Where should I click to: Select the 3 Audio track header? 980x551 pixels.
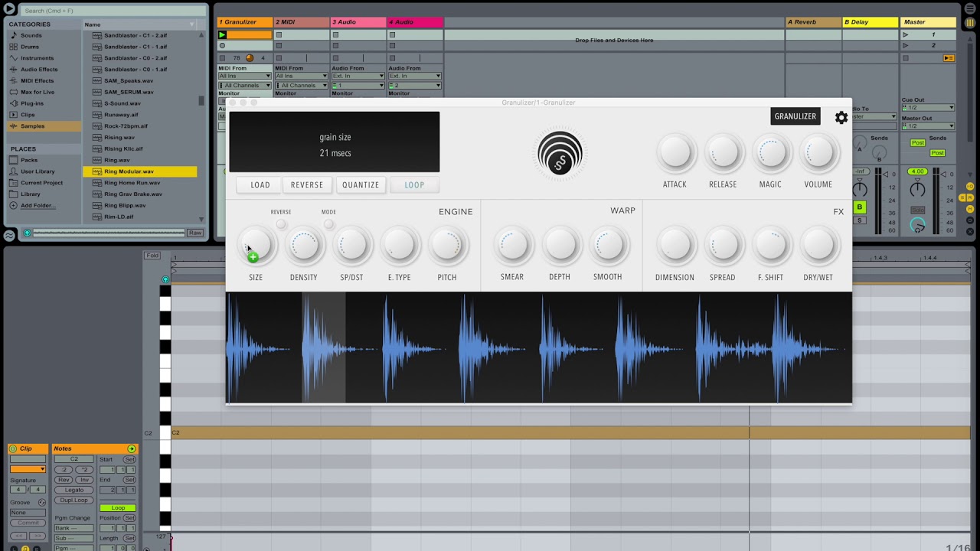pos(358,22)
